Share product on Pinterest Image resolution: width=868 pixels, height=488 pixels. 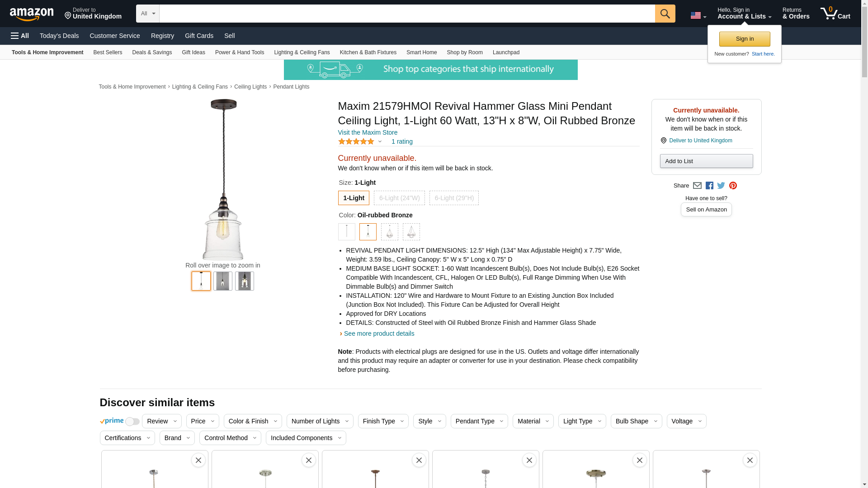pyautogui.click(x=733, y=186)
